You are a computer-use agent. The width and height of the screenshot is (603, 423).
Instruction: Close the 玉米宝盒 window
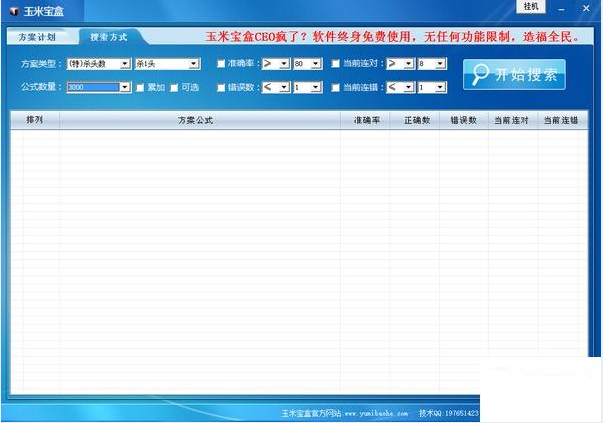[586, 8]
